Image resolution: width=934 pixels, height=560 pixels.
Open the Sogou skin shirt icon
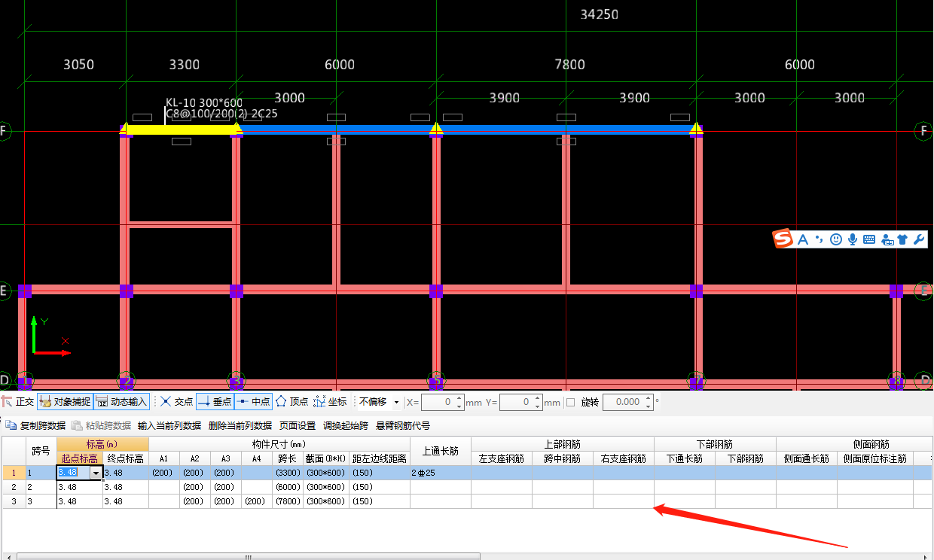click(x=902, y=239)
